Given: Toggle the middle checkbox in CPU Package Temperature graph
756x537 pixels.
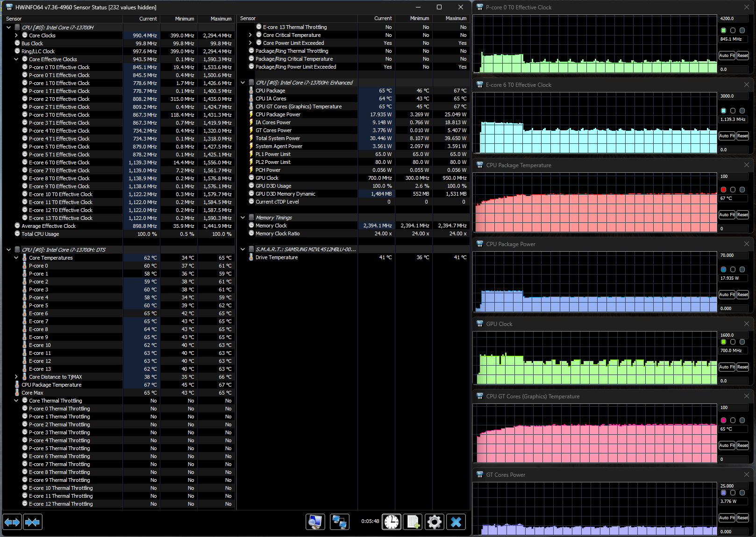Looking at the screenshot, I should 733,190.
